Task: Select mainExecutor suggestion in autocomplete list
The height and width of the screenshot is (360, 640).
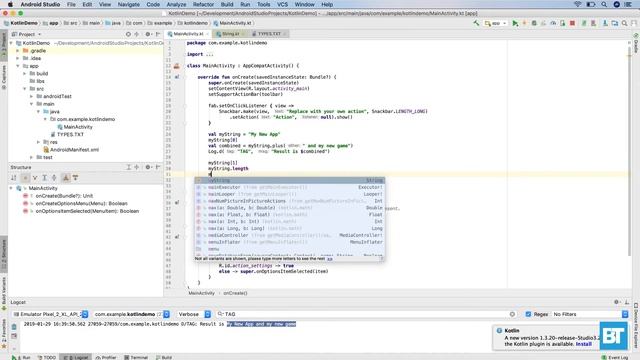Action: click(x=289, y=187)
